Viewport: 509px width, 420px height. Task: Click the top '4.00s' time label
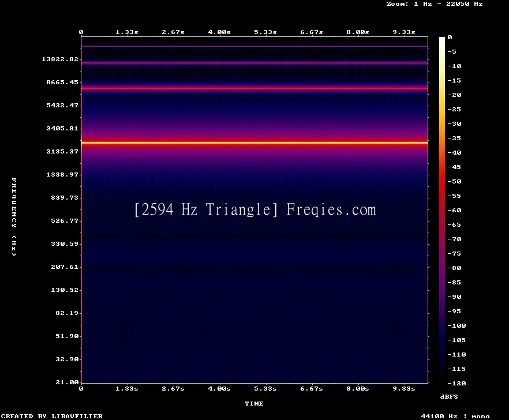219,32
